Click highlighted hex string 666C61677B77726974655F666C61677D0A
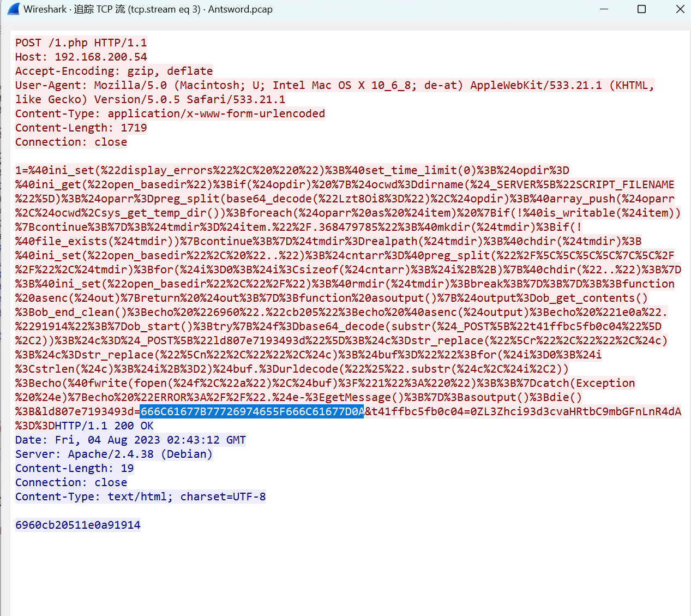This screenshot has height=616, width=691. 252,411
